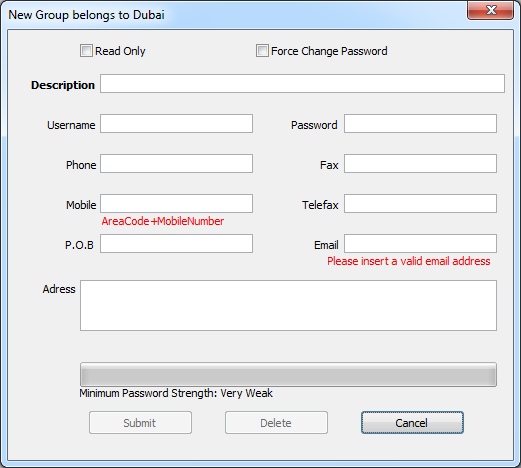Select the P.O.B input field
The height and width of the screenshot is (468, 521).
(176, 244)
